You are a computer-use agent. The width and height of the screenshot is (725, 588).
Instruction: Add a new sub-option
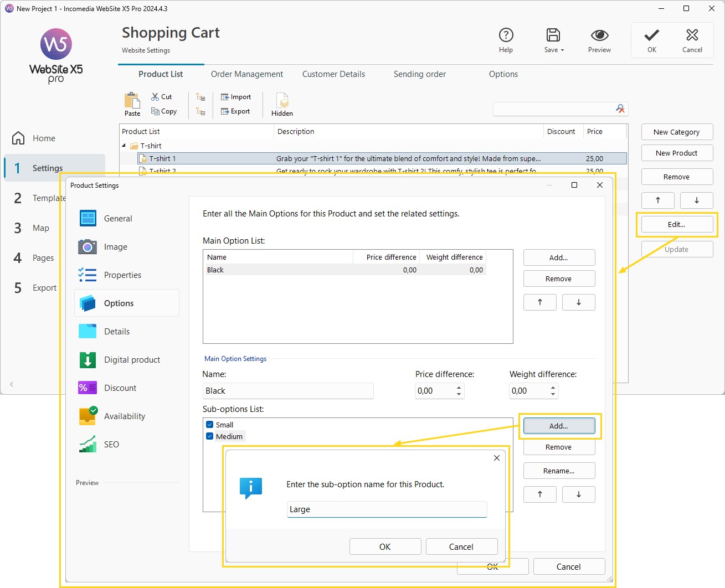tap(559, 426)
